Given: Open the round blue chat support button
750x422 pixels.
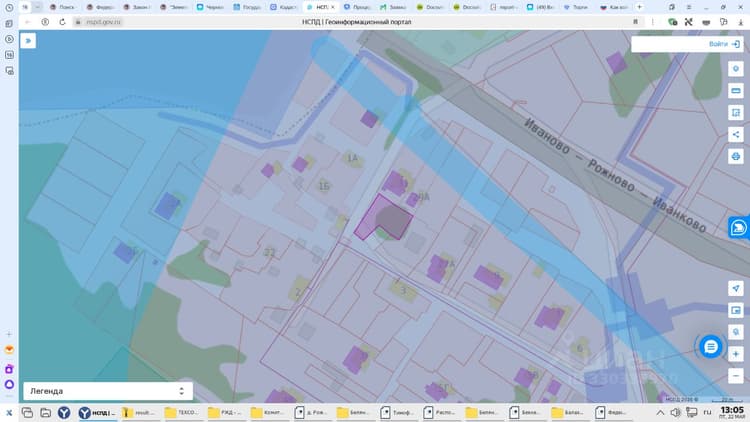Looking at the screenshot, I should click(x=711, y=346).
